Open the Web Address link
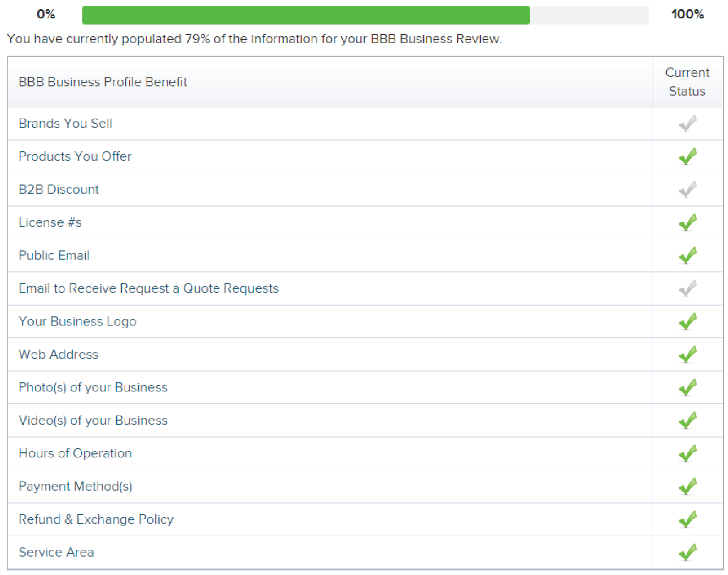This screenshot has width=728, height=575. (58, 354)
